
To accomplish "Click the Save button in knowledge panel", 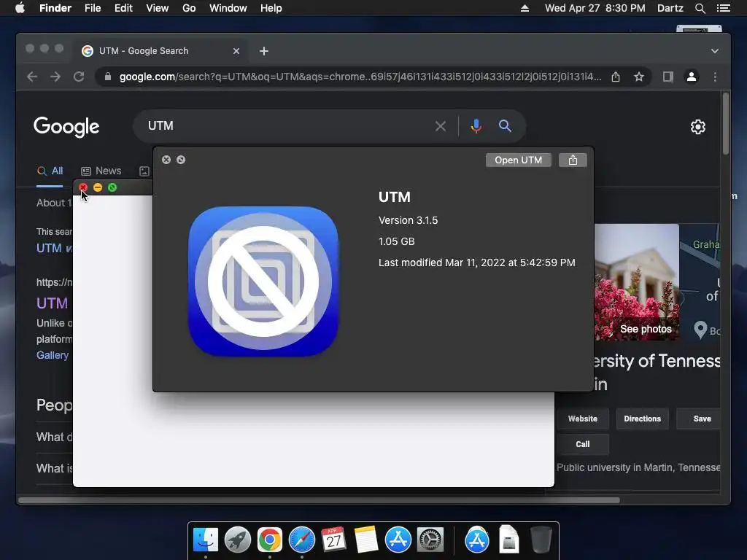I will [x=698, y=419].
